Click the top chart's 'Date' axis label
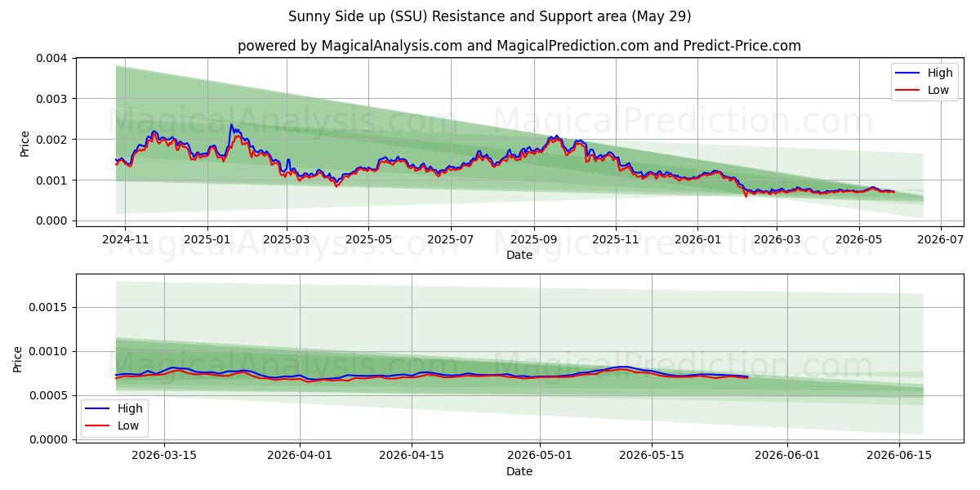This screenshot has height=490, width=980. (519, 255)
